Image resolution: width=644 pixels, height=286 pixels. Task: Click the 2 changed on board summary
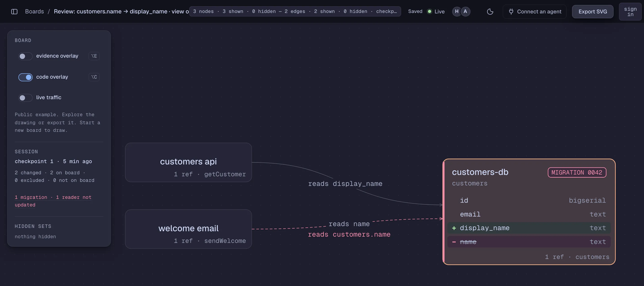pyautogui.click(x=55, y=176)
